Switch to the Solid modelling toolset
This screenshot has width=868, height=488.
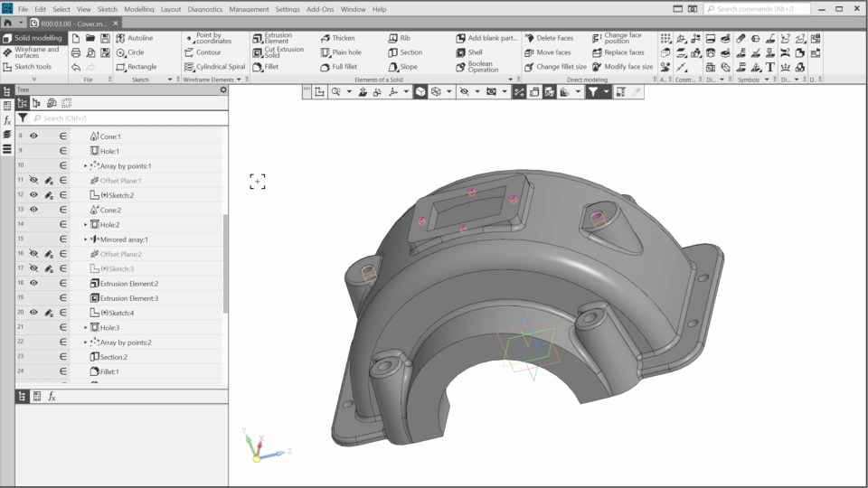(33, 38)
